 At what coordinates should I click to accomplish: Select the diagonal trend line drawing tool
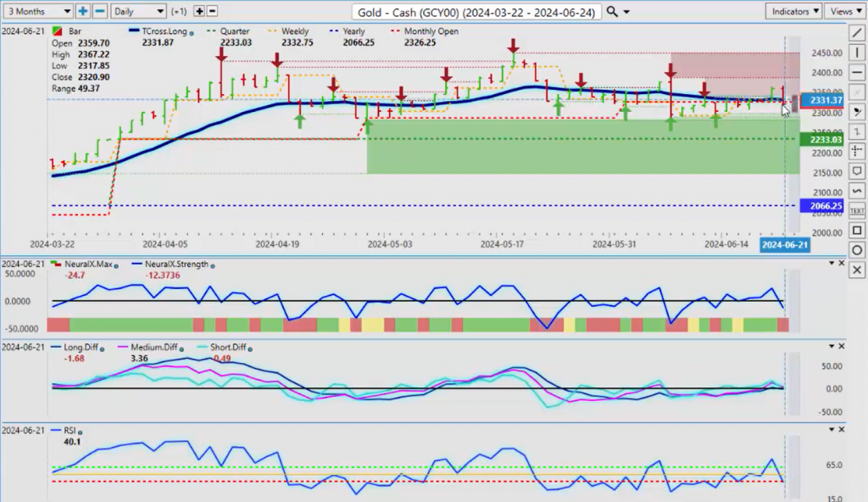point(857,32)
